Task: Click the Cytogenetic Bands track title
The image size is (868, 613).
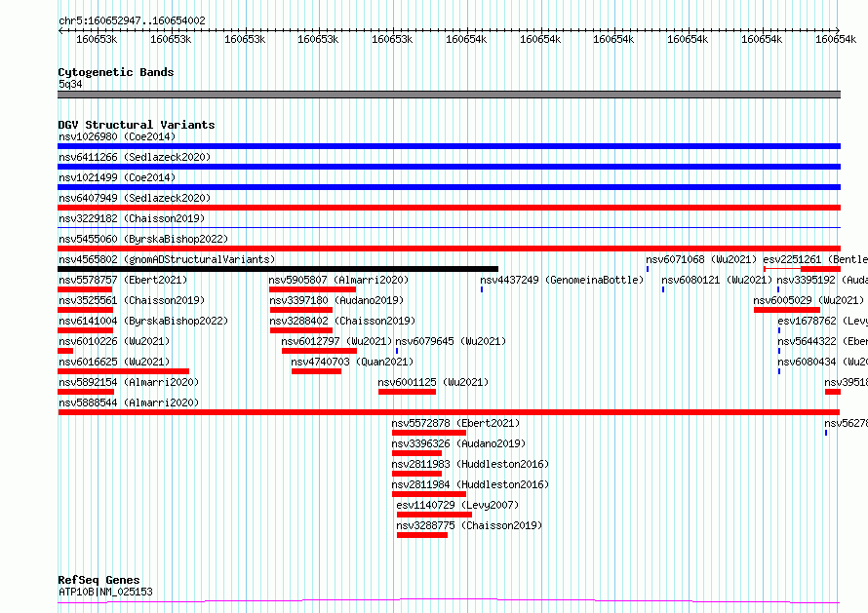Action: [x=116, y=72]
